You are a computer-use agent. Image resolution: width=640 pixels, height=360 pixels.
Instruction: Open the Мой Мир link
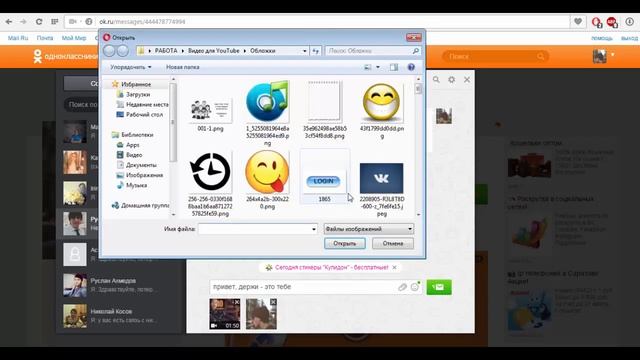click(74, 38)
